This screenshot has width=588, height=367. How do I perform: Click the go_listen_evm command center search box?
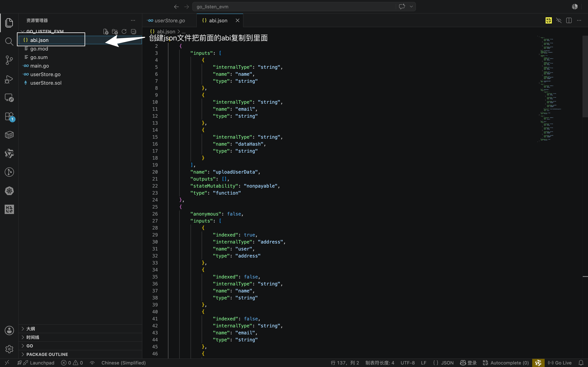304,7
